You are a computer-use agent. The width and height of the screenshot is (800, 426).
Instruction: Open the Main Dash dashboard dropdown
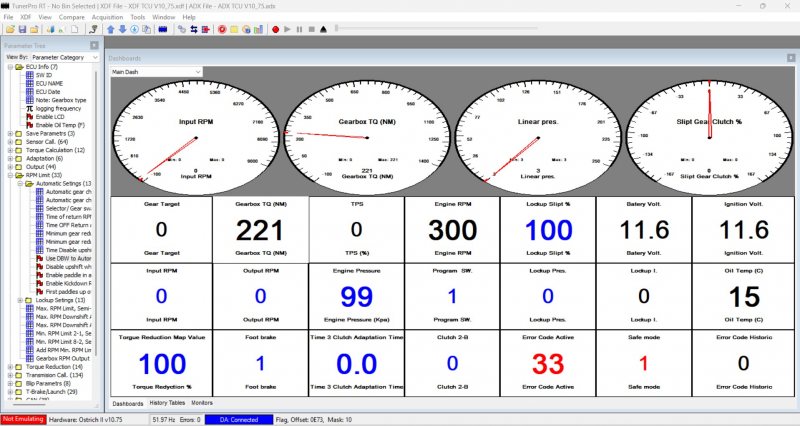point(155,72)
